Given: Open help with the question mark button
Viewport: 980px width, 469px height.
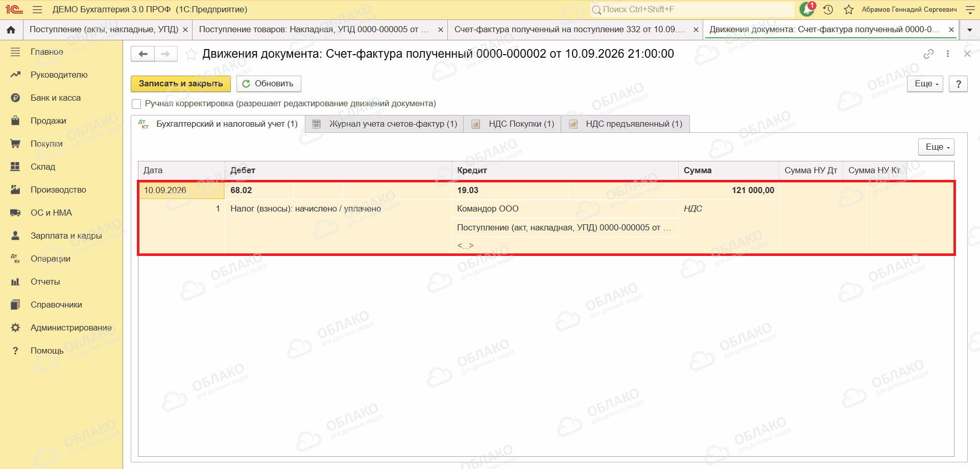Looking at the screenshot, I should pos(958,84).
